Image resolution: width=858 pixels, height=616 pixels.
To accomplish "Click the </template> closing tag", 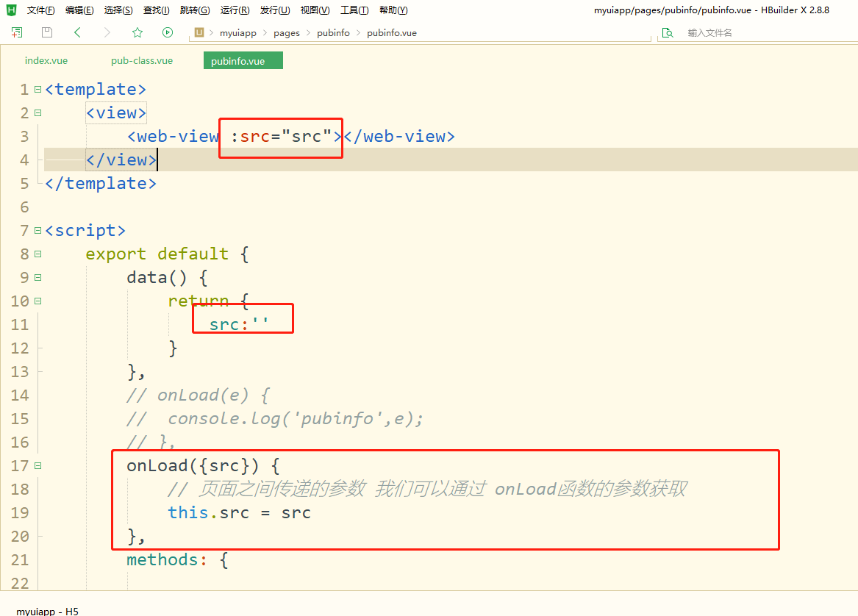I will pos(101,183).
